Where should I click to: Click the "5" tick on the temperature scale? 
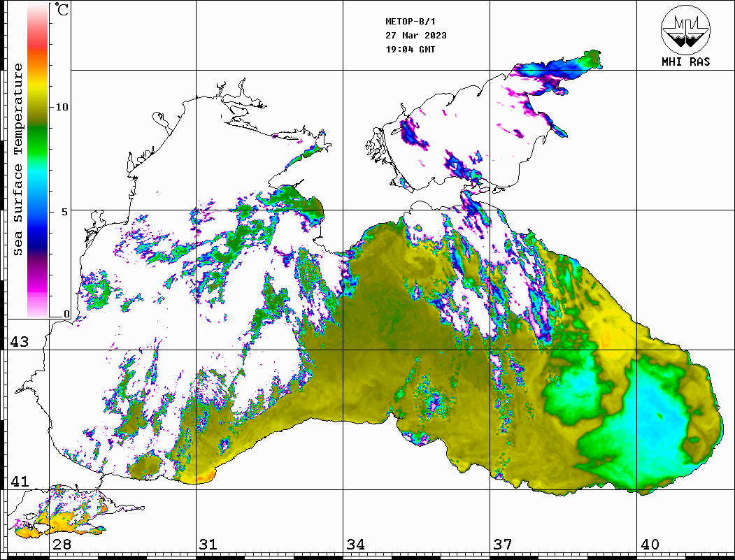pos(64,211)
